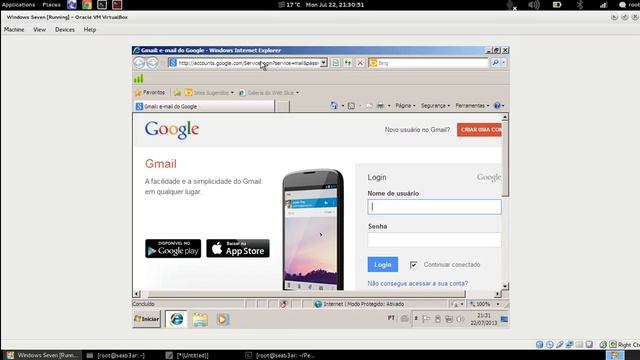Launch Internet Explorer from Windows taskbar

point(176,319)
